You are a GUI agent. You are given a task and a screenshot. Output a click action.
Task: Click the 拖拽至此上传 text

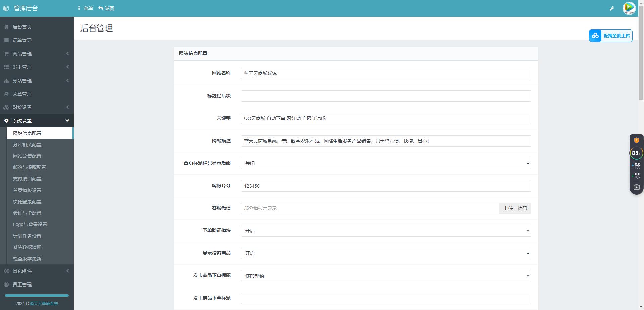tap(616, 36)
